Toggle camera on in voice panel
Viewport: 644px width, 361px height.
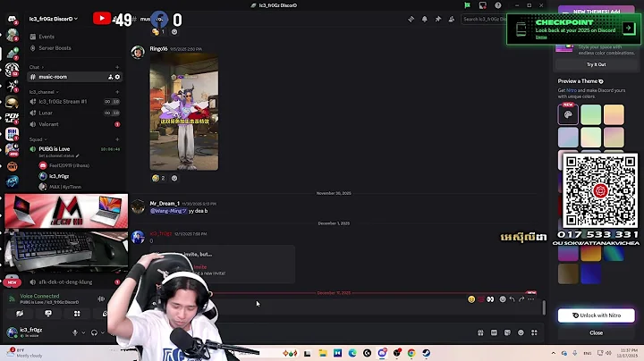(x=20, y=314)
